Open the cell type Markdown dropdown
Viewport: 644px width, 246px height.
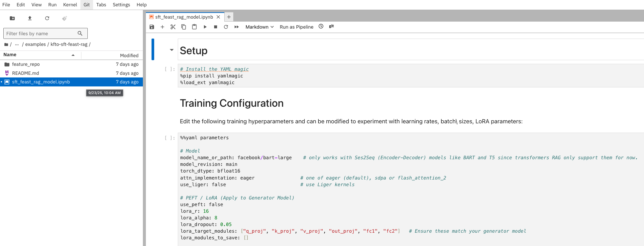click(x=260, y=27)
